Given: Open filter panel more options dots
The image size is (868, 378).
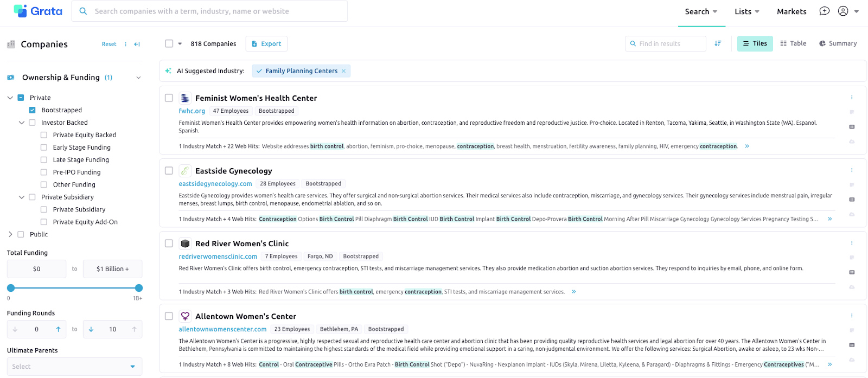Looking at the screenshot, I should (126, 44).
